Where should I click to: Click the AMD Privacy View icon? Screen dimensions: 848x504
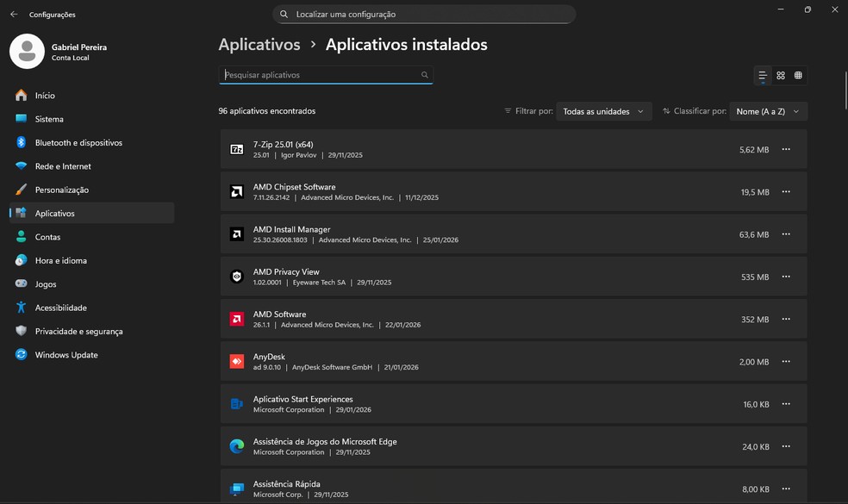(x=237, y=277)
